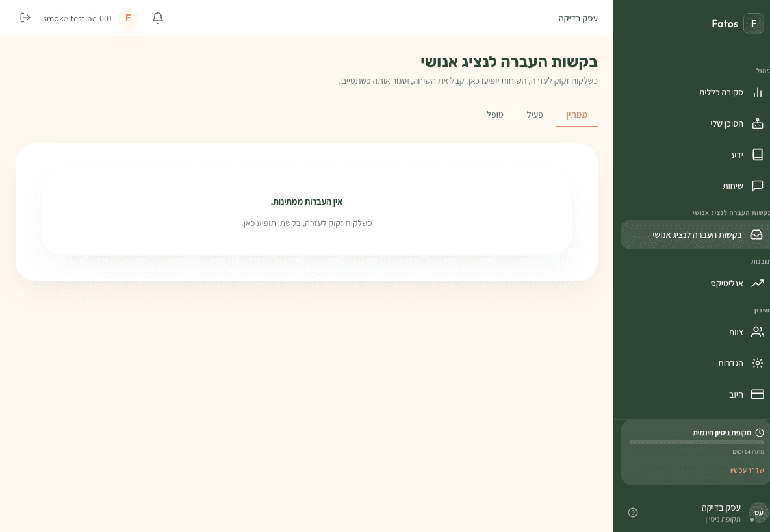Viewport: 770px width, 532px height.
Task: Open the הגדרות gear icon
Action: coord(757,363)
